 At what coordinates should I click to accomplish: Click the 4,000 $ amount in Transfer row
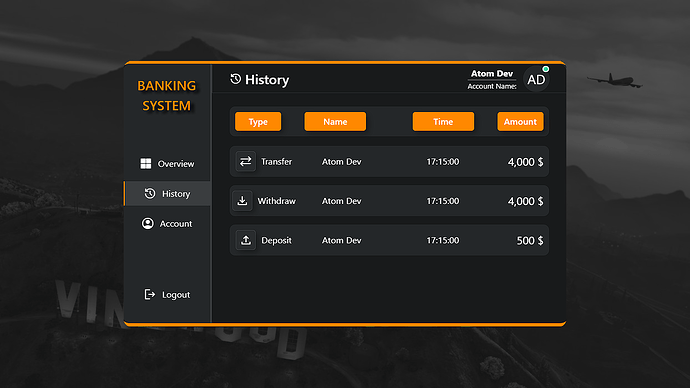(x=525, y=162)
